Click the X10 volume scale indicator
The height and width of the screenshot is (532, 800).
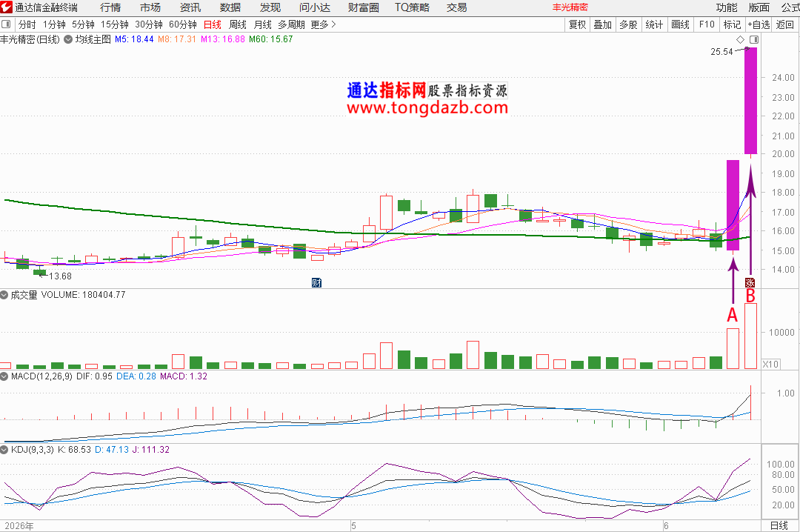pyautogui.click(x=770, y=364)
